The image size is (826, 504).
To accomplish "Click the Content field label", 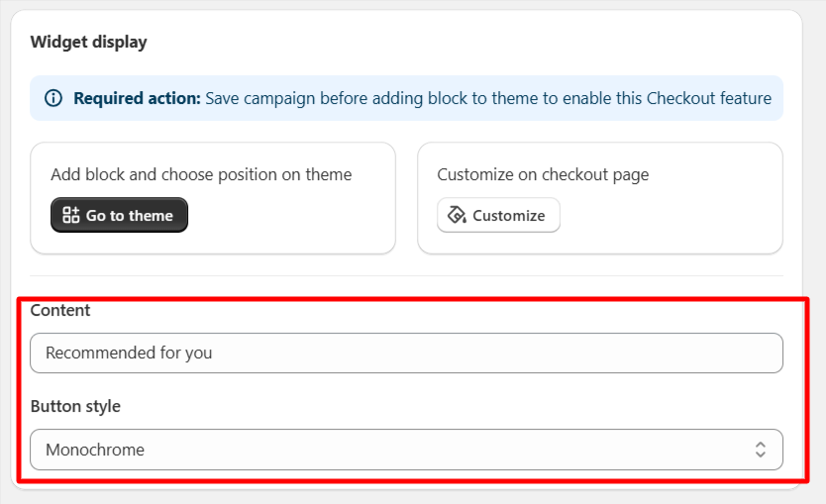I will point(60,310).
